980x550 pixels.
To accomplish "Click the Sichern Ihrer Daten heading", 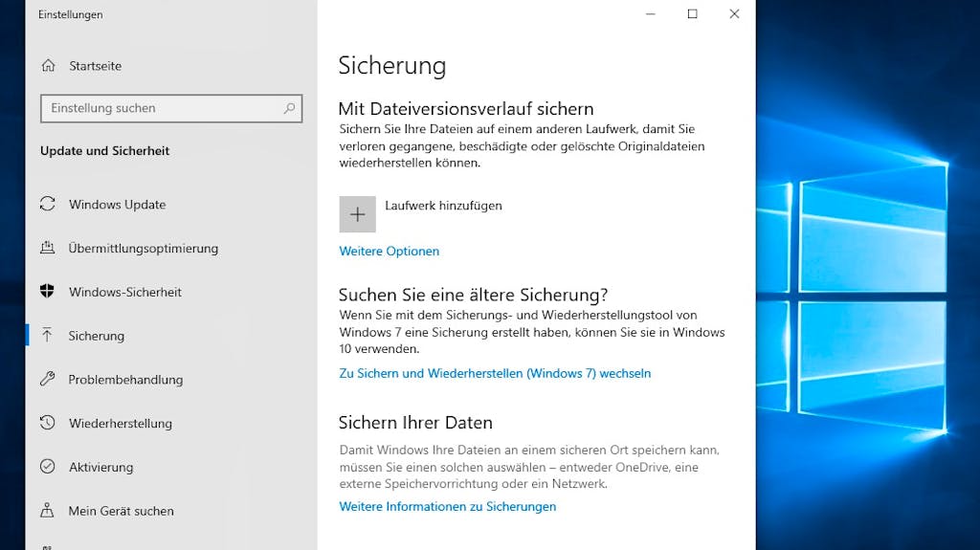I will tap(415, 423).
